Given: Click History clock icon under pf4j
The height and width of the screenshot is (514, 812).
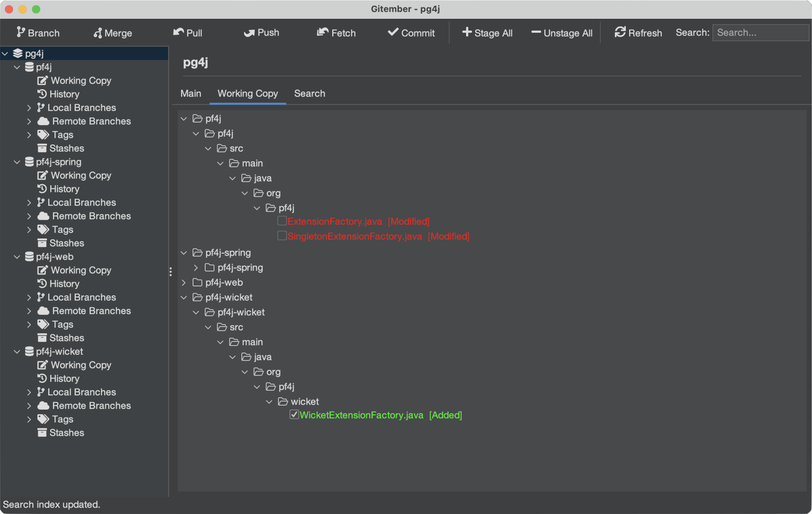Looking at the screenshot, I should pyautogui.click(x=42, y=94).
